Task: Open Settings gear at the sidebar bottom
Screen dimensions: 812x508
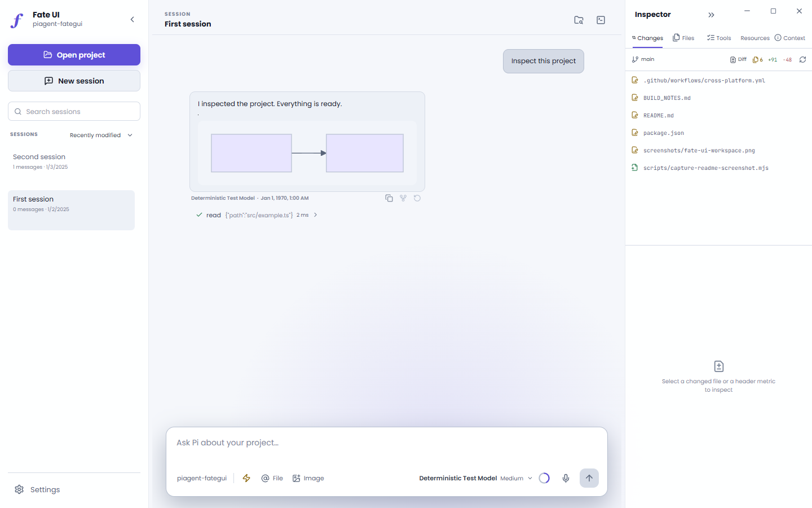Action: pos(37,489)
